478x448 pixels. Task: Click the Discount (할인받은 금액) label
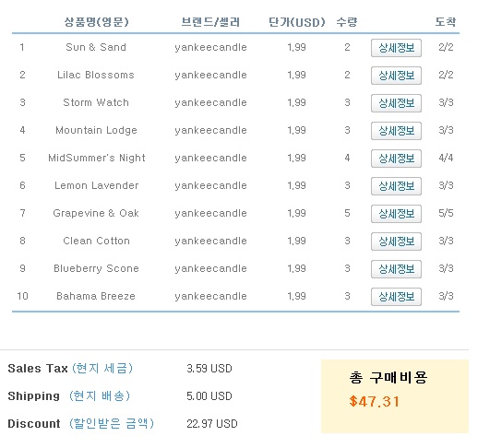[x=80, y=423]
